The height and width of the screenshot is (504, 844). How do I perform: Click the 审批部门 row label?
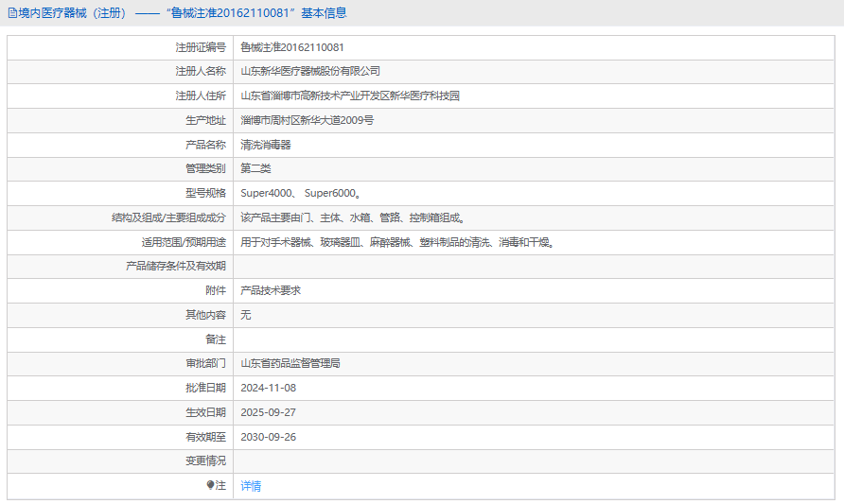(205, 363)
